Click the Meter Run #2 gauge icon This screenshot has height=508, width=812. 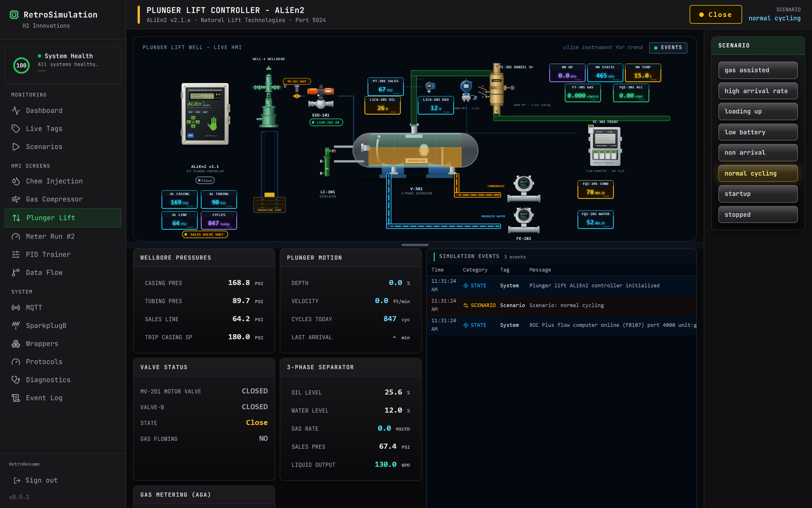16,237
